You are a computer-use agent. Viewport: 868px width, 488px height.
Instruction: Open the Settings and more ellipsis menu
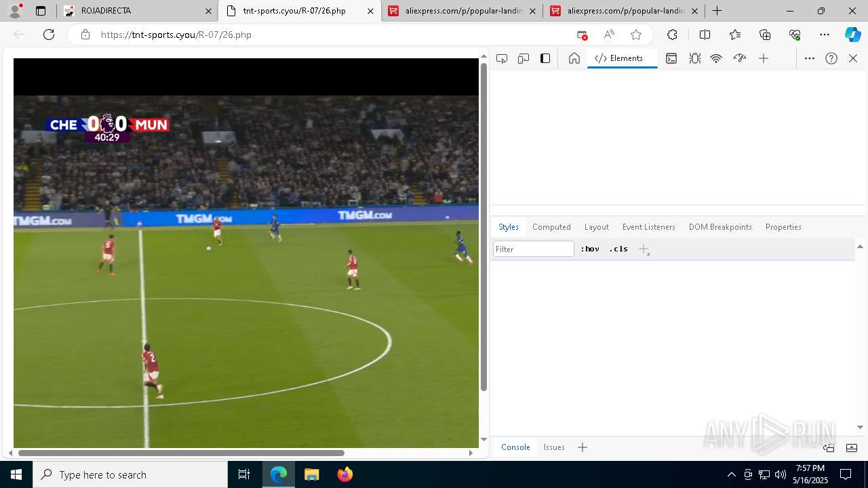click(825, 35)
